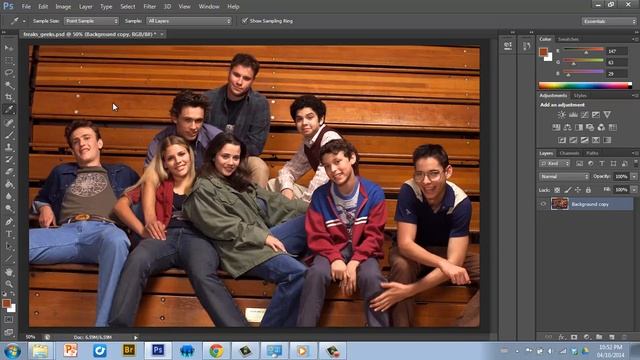Select the Dodge tool
The height and width of the screenshot is (360, 640).
point(9,209)
